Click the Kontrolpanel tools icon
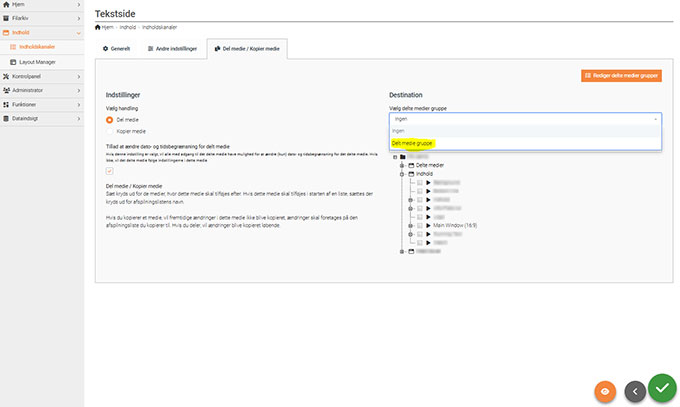Image resolution: width=680 pixels, height=407 pixels. pos(6,76)
